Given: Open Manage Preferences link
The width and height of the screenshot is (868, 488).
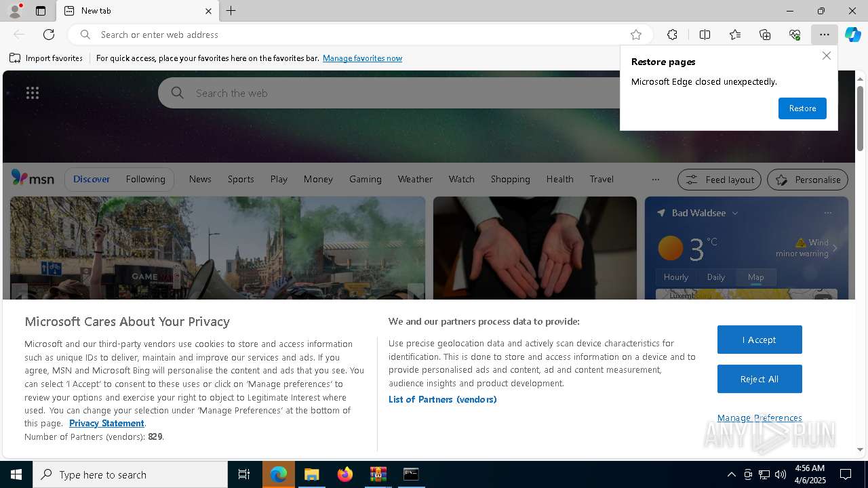Looking at the screenshot, I should [759, 418].
